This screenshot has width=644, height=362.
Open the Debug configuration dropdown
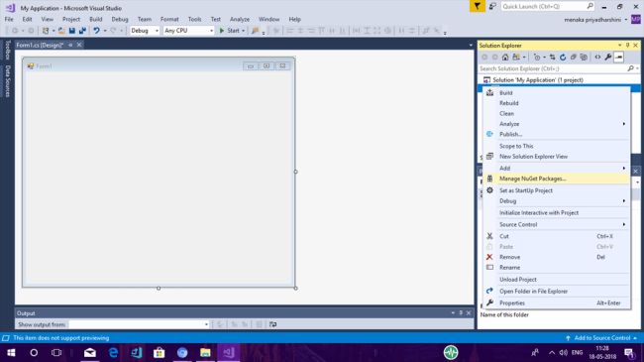[x=145, y=31]
